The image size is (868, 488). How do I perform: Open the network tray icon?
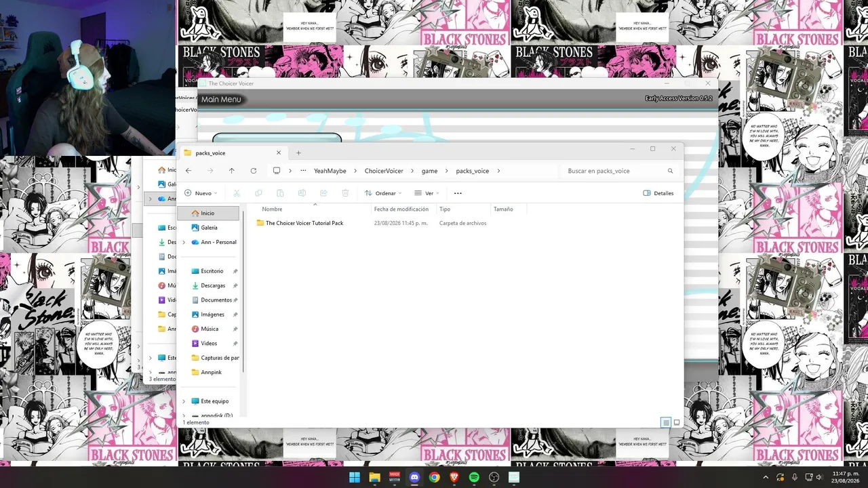click(809, 477)
